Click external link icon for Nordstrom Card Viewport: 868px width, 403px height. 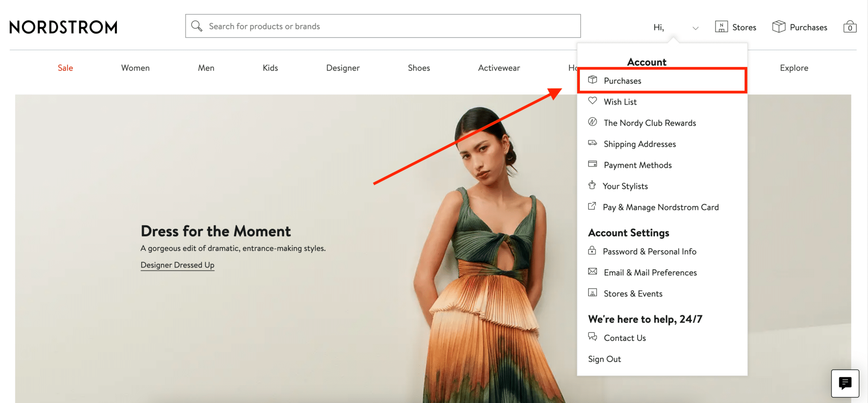coord(592,206)
